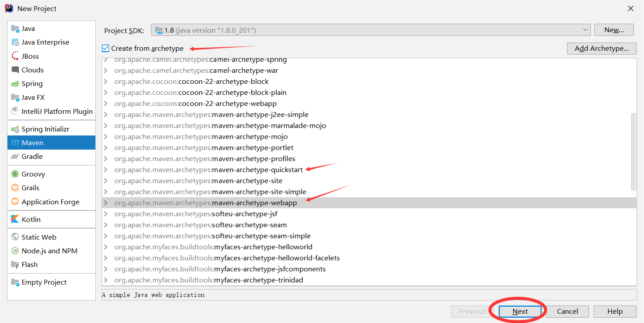The width and height of the screenshot is (644, 323).
Task: Click the Cancel button
Action: point(568,312)
